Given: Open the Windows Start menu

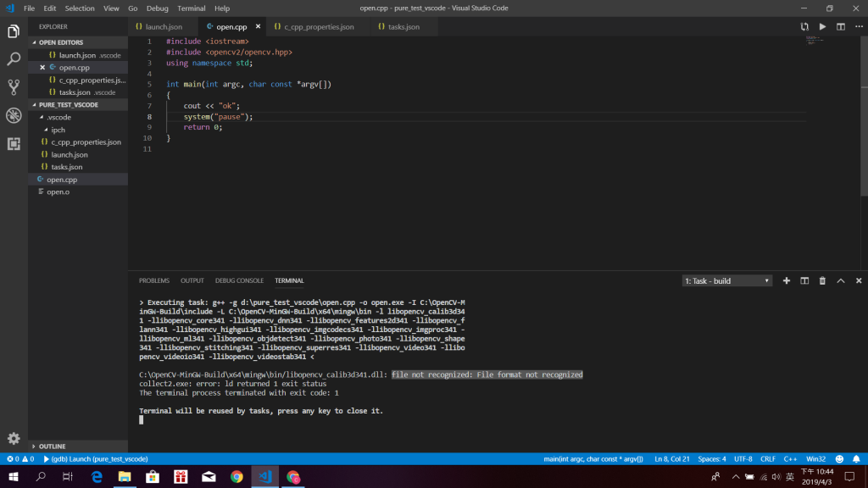Looking at the screenshot, I should pyautogui.click(x=14, y=476).
